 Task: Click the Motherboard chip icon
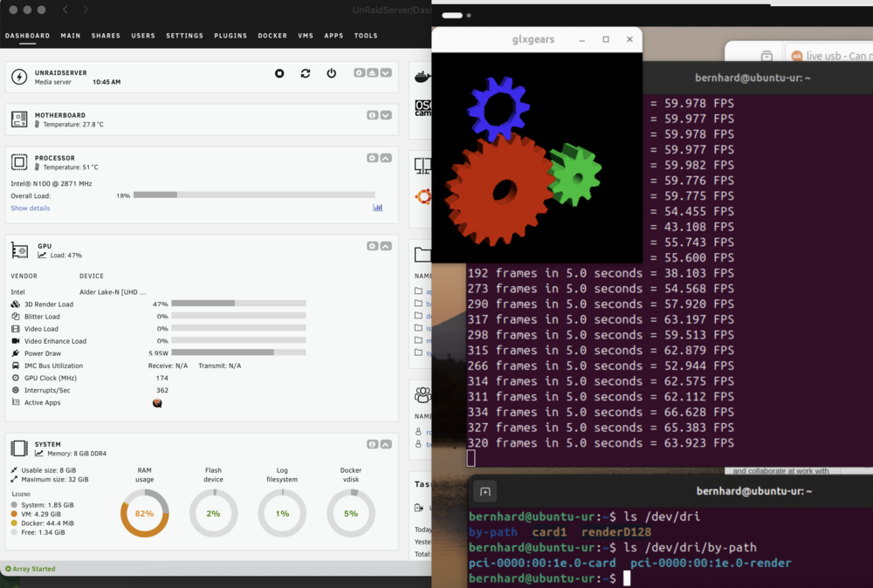point(19,119)
